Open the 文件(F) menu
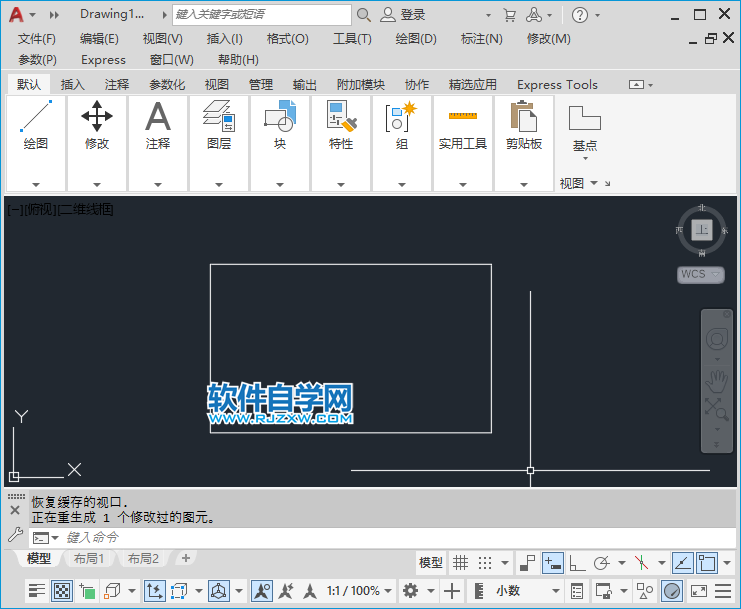The width and height of the screenshot is (741, 609). (37, 39)
